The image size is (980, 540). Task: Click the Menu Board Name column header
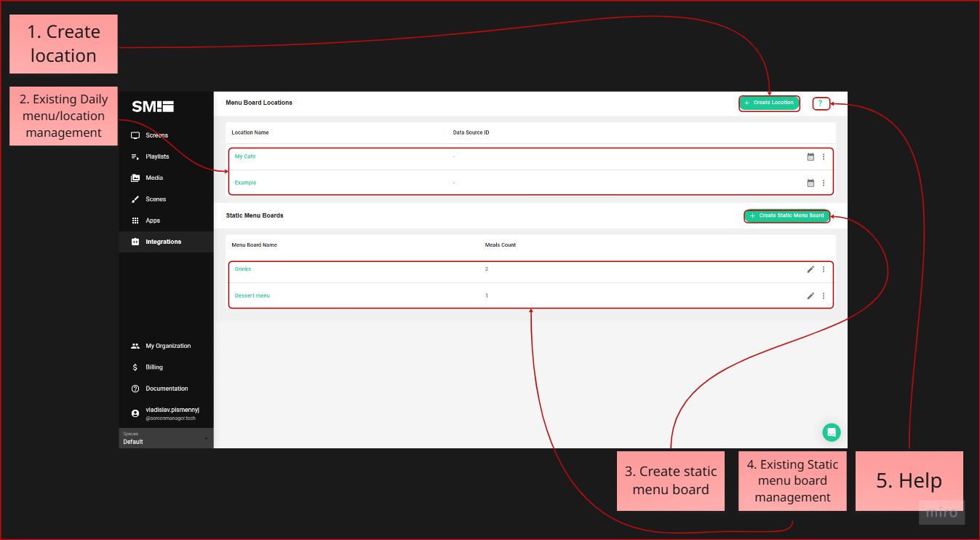(x=255, y=245)
